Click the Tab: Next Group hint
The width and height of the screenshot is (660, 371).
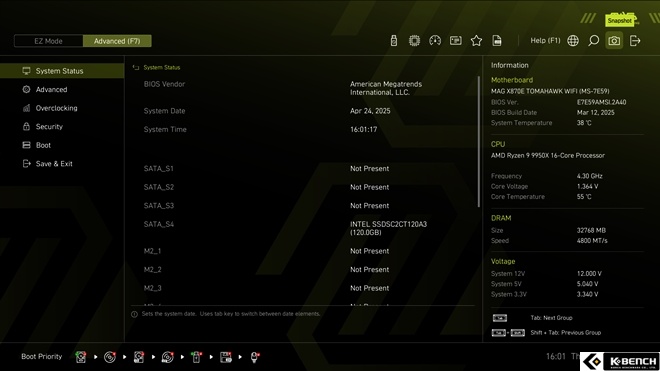[x=551, y=318]
